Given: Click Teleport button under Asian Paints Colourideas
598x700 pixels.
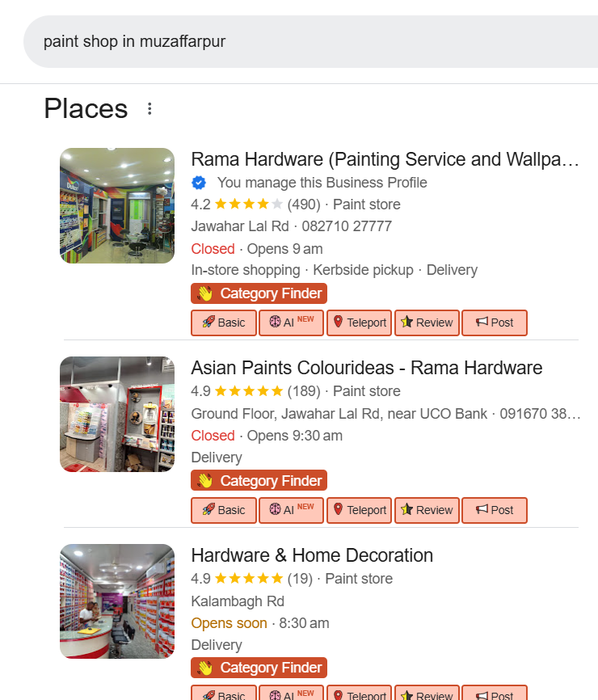Looking at the screenshot, I should 360,510.
